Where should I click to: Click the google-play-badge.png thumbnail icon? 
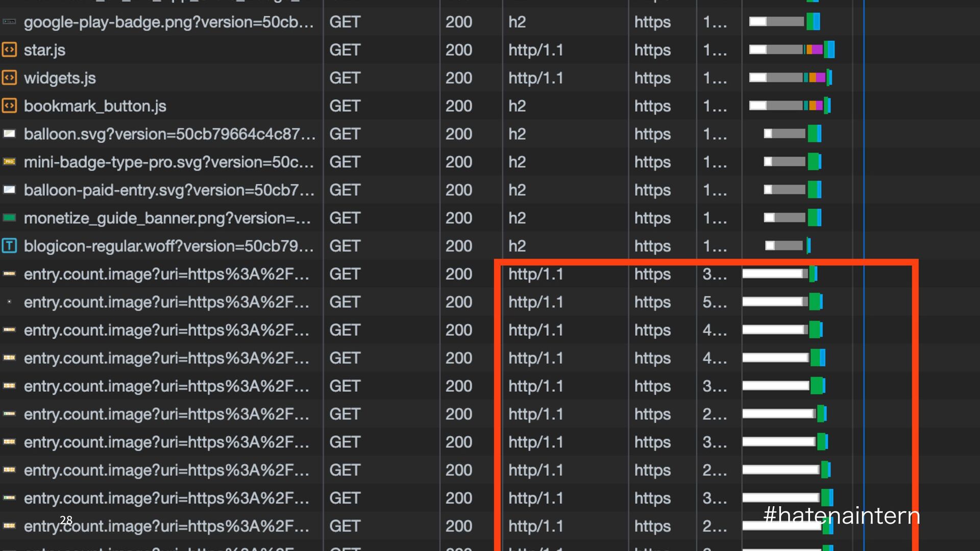(x=9, y=22)
